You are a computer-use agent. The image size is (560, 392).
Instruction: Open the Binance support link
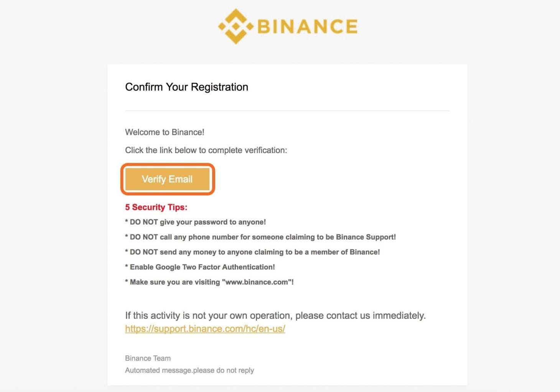click(205, 329)
